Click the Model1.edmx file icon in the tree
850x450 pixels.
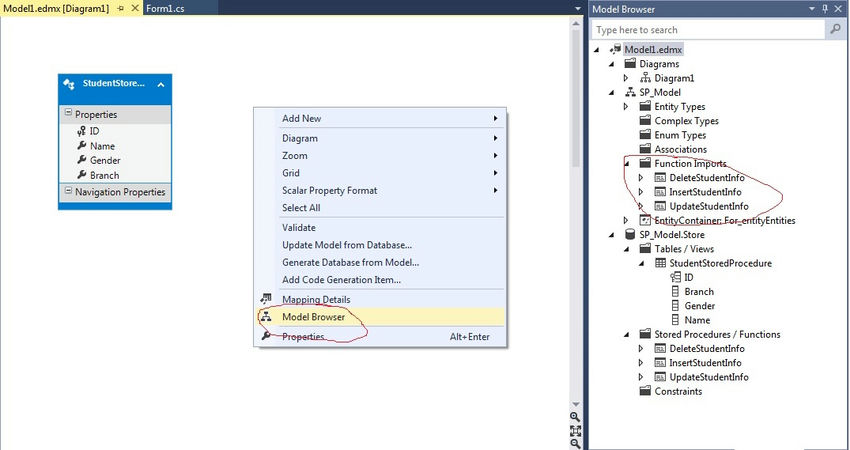pos(615,49)
